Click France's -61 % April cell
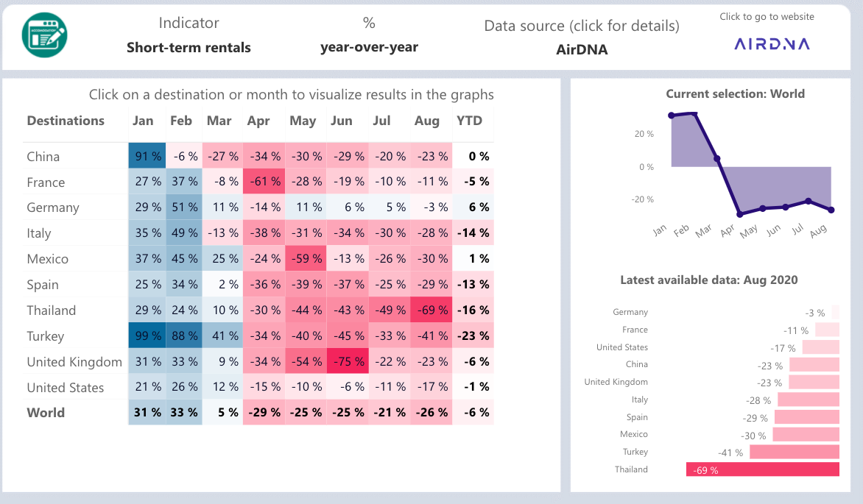Screen dimensions: 863x504 coord(264,182)
